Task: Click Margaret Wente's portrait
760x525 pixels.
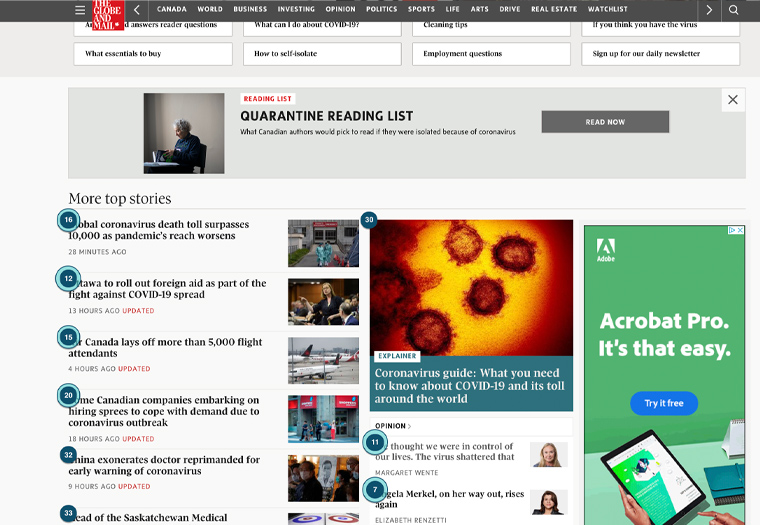Action: (549, 455)
